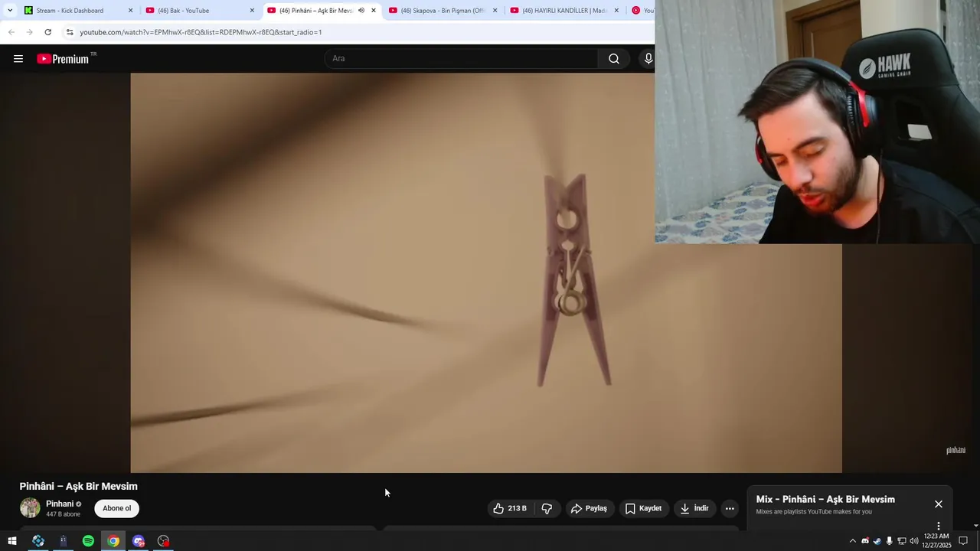Image resolution: width=980 pixels, height=551 pixels.
Task: Open Chrome from the taskbar
Action: [113, 541]
